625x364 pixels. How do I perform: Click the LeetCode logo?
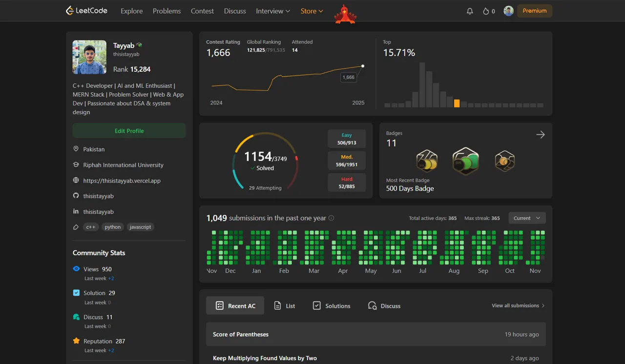pyautogui.click(x=86, y=11)
